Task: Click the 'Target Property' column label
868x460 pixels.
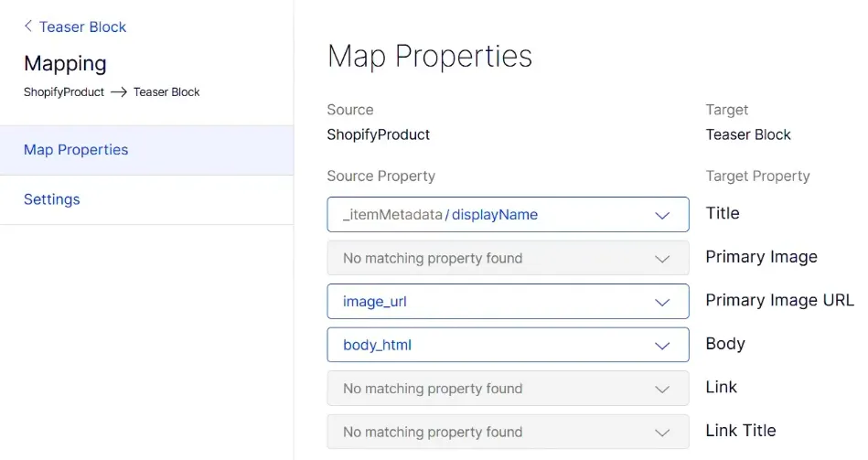Action: (758, 176)
